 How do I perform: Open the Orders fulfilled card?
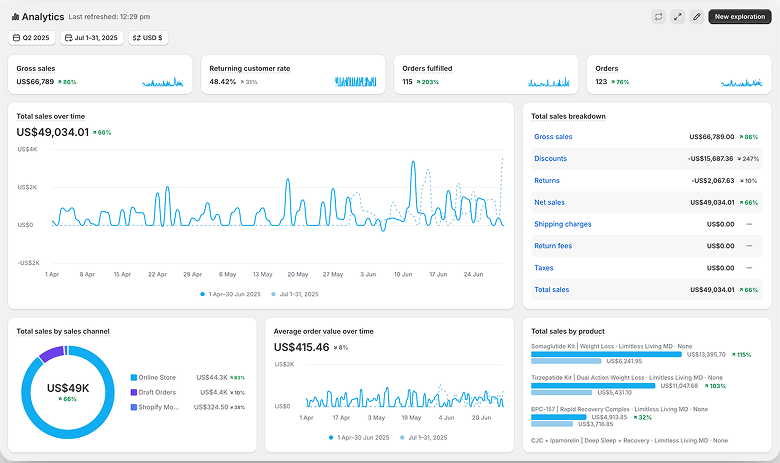[x=486, y=75]
